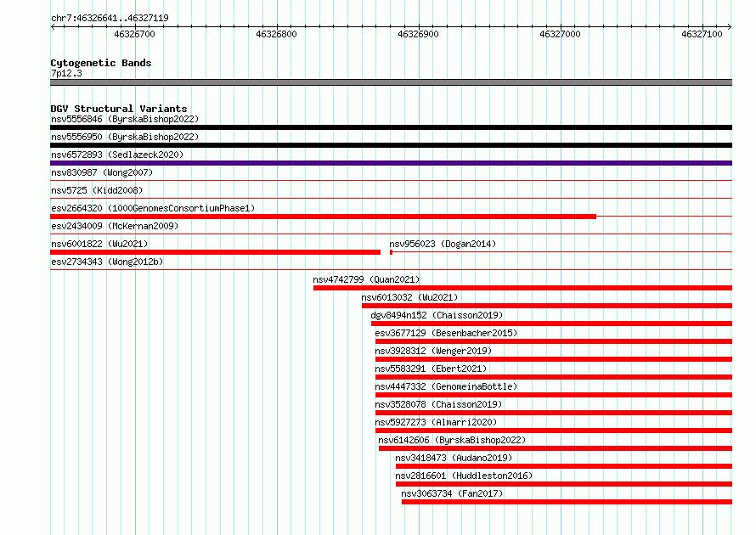
Task: Click ruler position 46326900
Action: (x=418, y=34)
